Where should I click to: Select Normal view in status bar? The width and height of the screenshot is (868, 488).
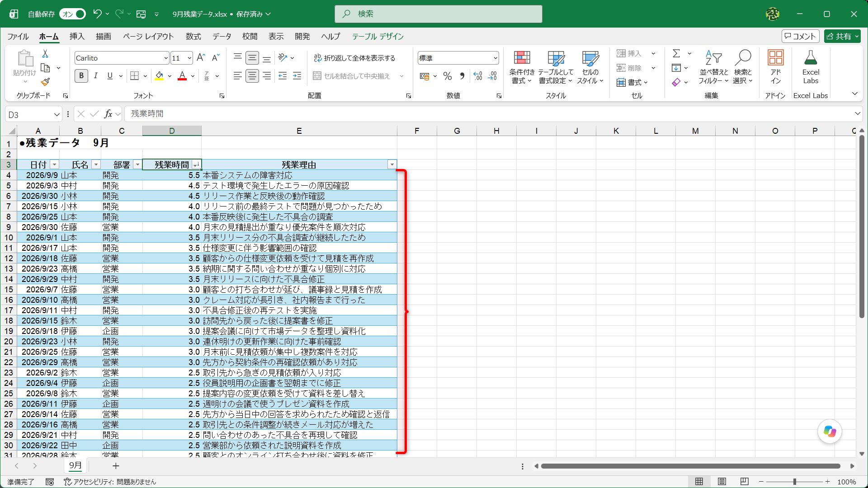coord(699,482)
